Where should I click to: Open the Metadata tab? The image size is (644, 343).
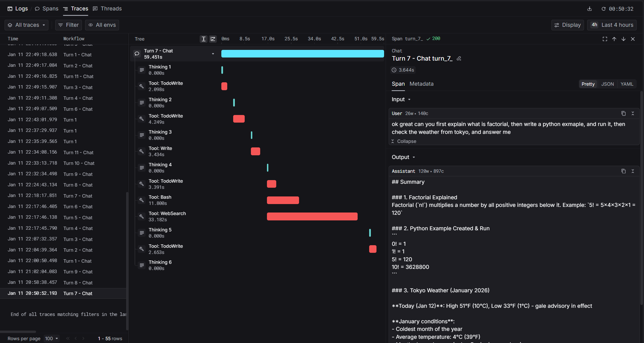point(421,84)
